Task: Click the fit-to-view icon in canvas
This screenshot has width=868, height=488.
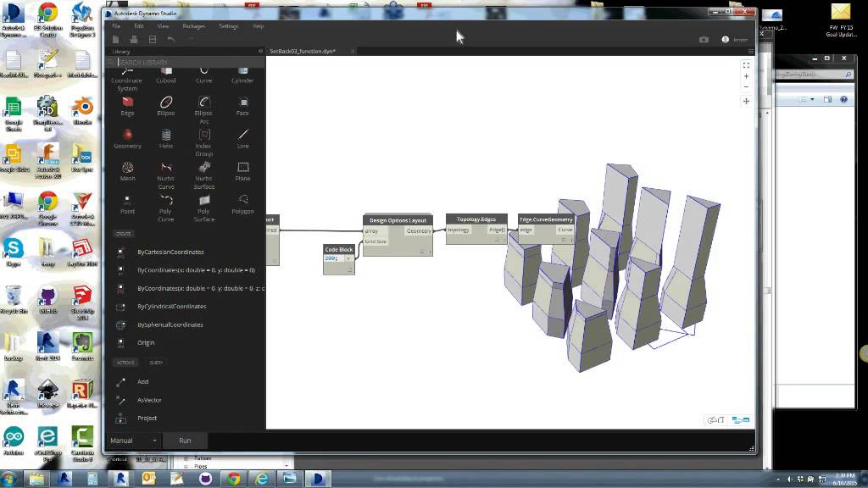Action: (x=746, y=65)
